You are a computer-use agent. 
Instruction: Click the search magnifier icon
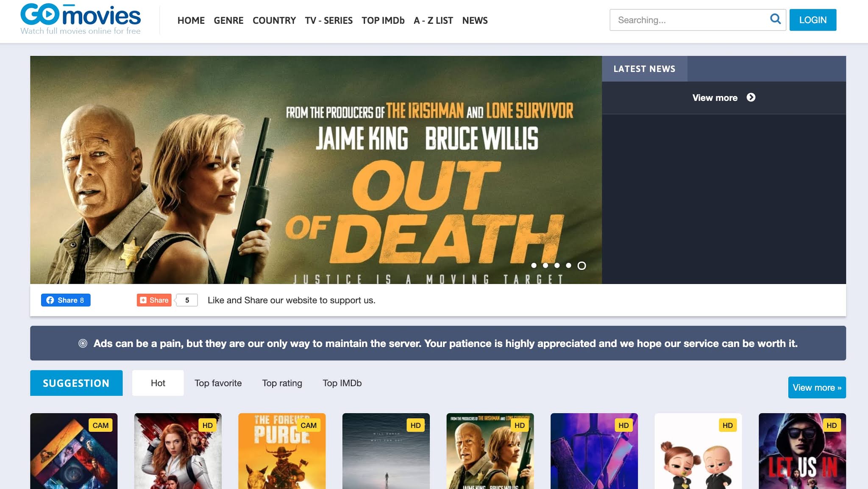coord(775,19)
